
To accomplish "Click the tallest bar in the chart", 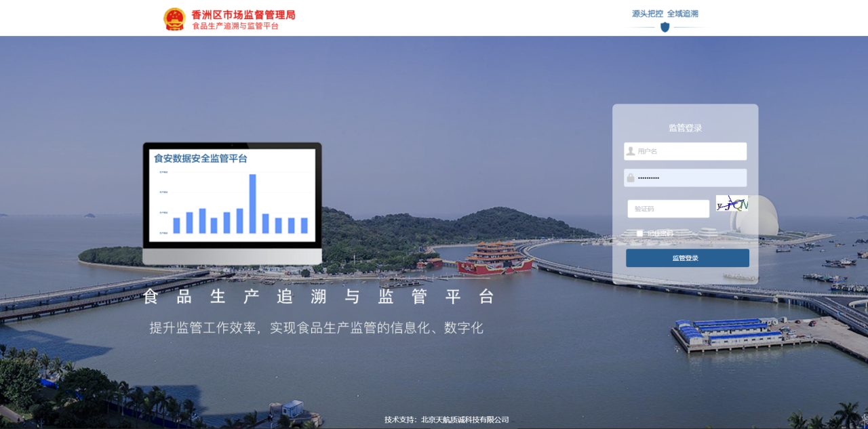I will point(252,203).
